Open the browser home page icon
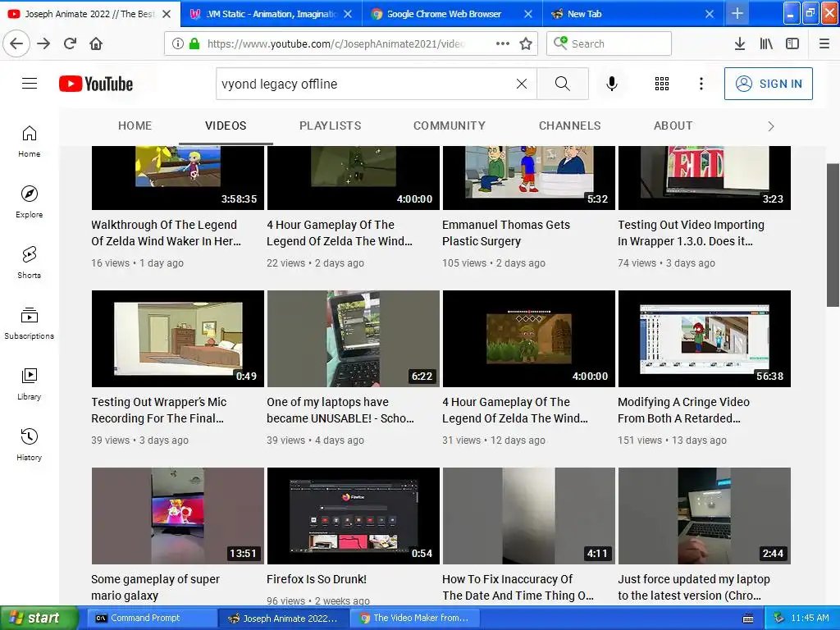The image size is (840, 630). [x=96, y=43]
